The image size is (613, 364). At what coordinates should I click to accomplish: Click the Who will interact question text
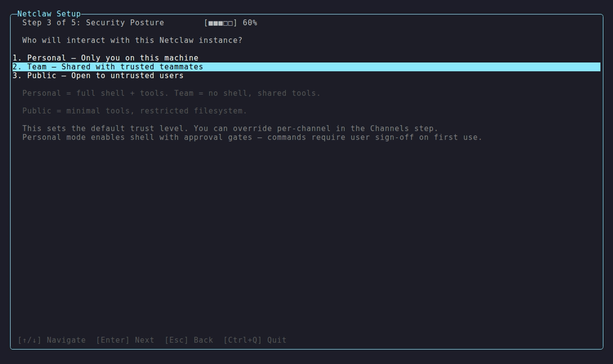click(x=132, y=40)
